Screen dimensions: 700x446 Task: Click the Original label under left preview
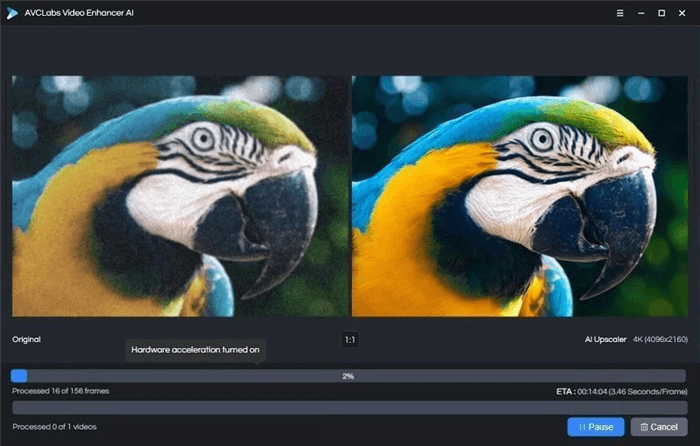[x=26, y=340]
